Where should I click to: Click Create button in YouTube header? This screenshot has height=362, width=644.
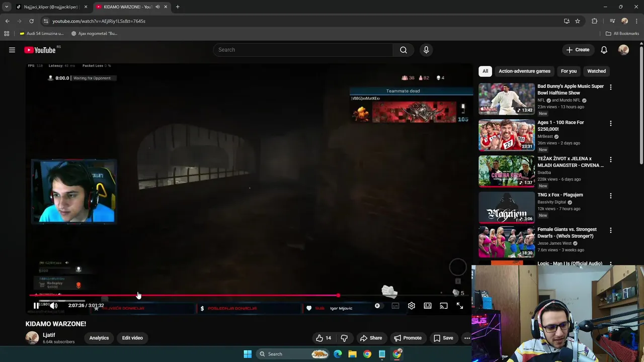coord(578,50)
